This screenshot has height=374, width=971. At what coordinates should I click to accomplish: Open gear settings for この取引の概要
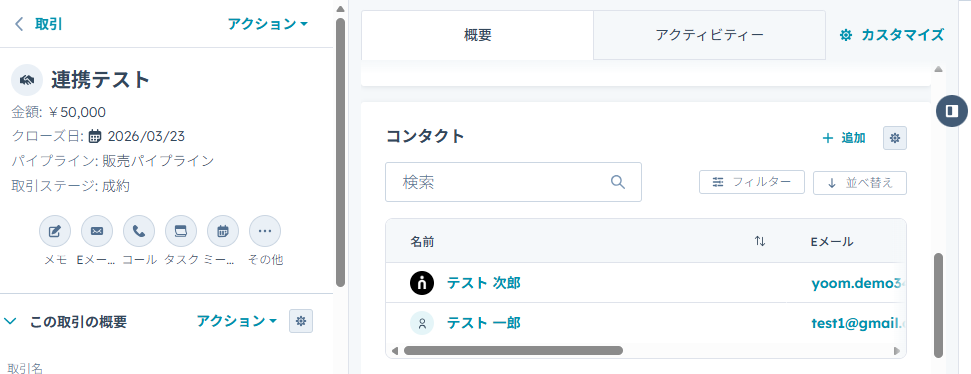click(x=301, y=321)
